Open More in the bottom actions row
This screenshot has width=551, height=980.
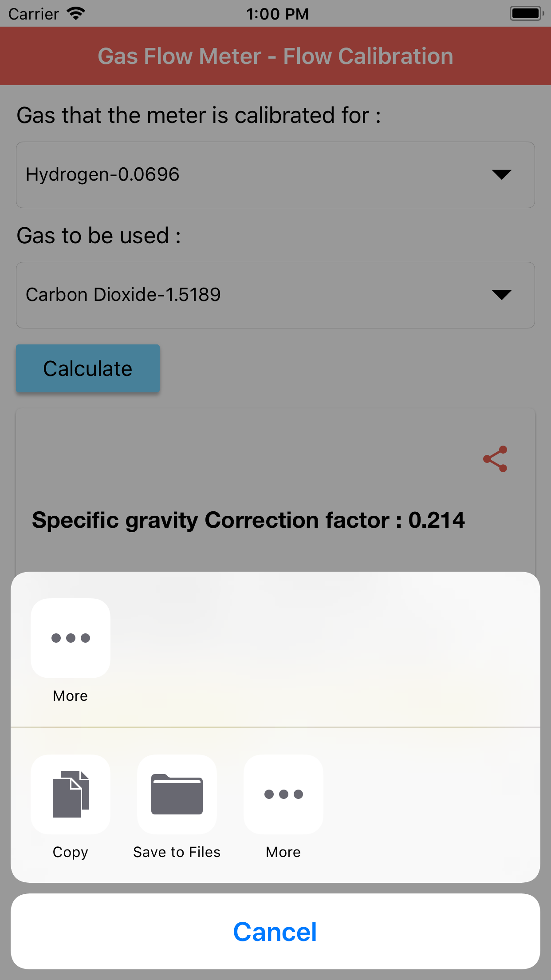(283, 794)
